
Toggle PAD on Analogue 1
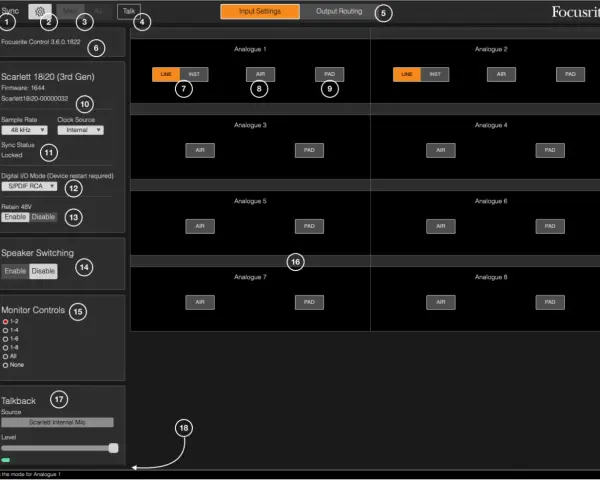pyautogui.click(x=329, y=74)
